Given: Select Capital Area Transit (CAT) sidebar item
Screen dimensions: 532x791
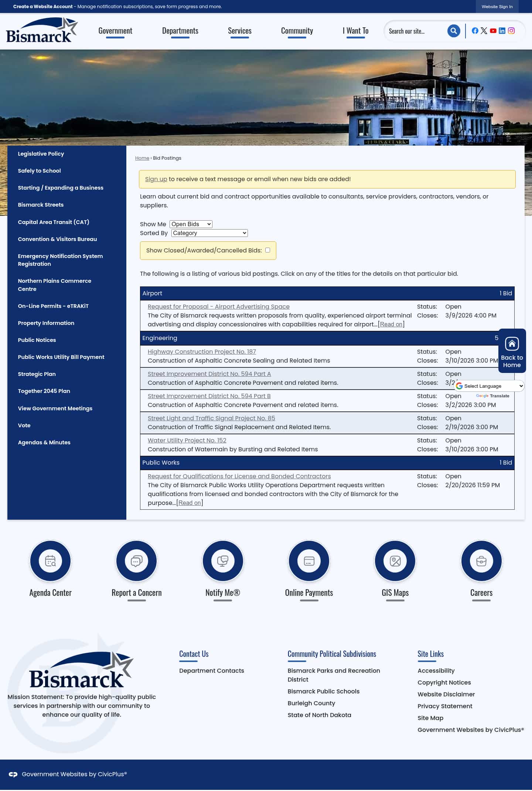Looking at the screenshot, I should 54,222.
